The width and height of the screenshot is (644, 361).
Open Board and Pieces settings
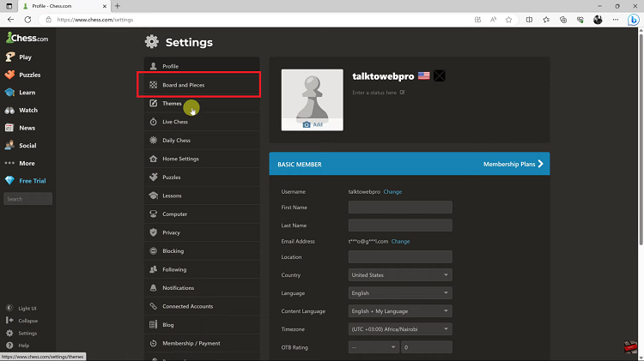click(202, 85)
